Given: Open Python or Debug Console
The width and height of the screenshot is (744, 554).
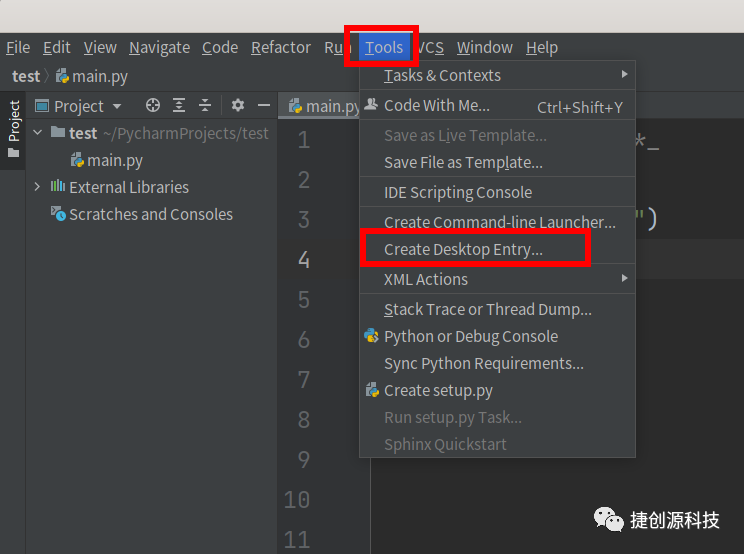Looking at the screenshot, I should (x=497, y=336).
